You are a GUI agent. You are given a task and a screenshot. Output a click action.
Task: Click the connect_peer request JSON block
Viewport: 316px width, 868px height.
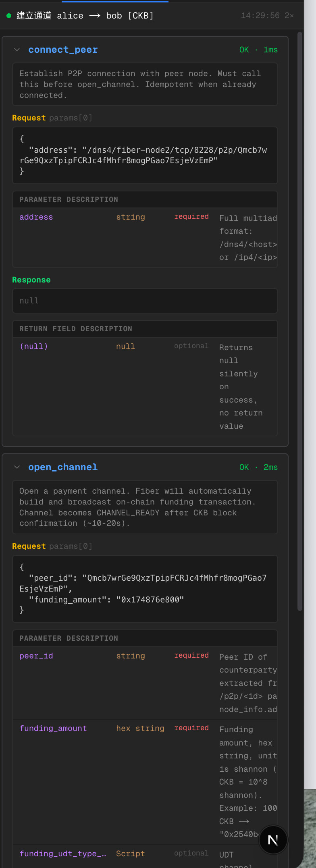coord(145,155)
